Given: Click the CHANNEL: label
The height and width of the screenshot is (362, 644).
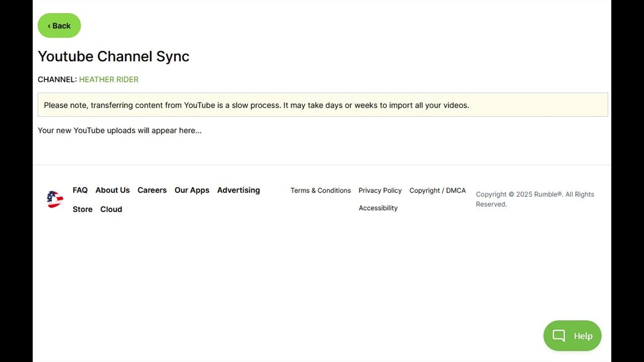Looking at the screenshot, I should tap(57, 79).
